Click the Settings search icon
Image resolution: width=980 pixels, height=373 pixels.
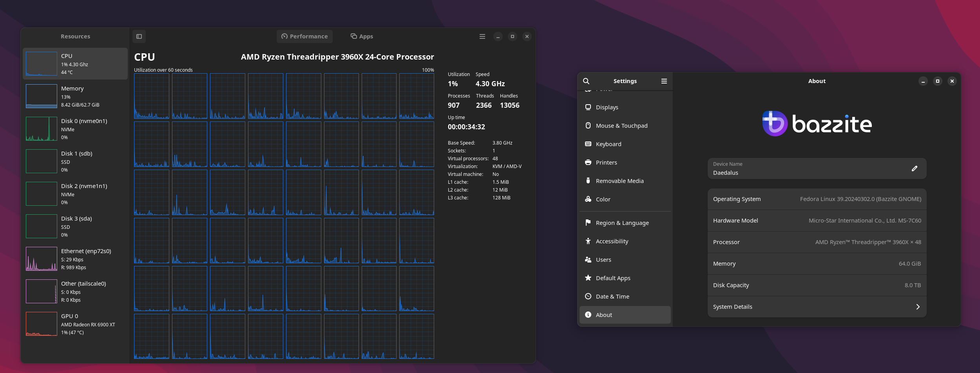586,81
